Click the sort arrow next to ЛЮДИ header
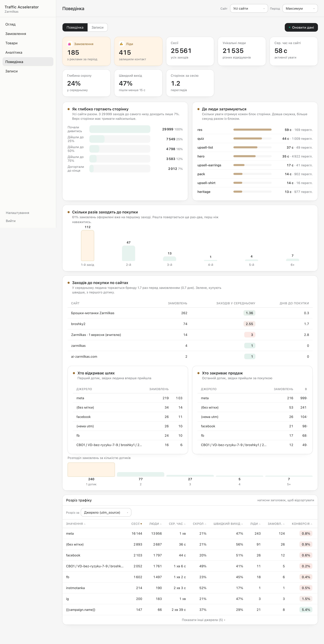Image resolution: width=324 pixels, height=644 pixels. [x=160, y=524]
